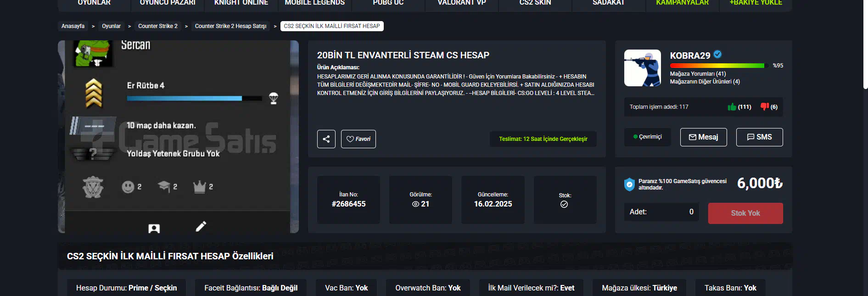The image size is (868, 296).
Task: Click the KOBRA29 seller avatar
Action: [643, 68]
